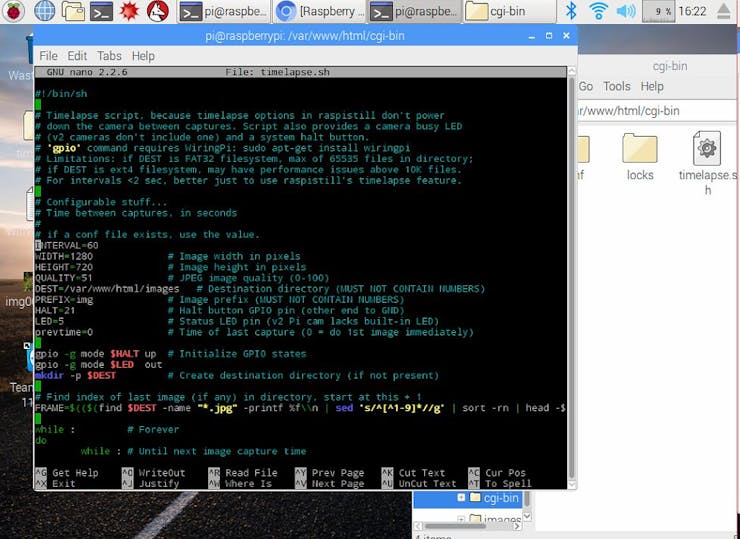This screenshot has height=539, width=740.
Task: Open the Tools menu in file manager
Action: pos(616,86)
